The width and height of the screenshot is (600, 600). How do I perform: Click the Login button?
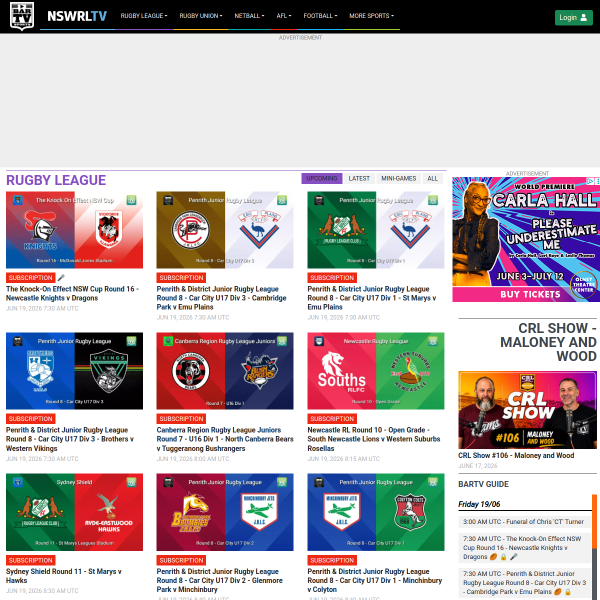click(x=573, y=18)
